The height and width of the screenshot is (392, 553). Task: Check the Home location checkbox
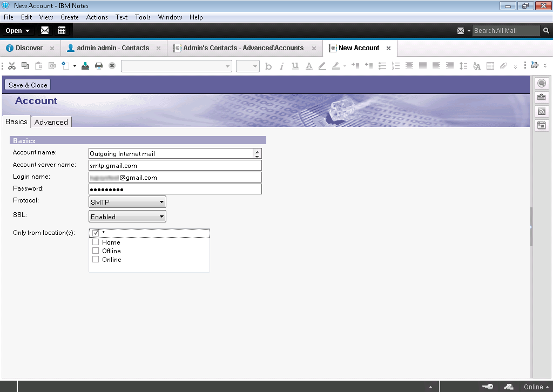pos(96,242)
